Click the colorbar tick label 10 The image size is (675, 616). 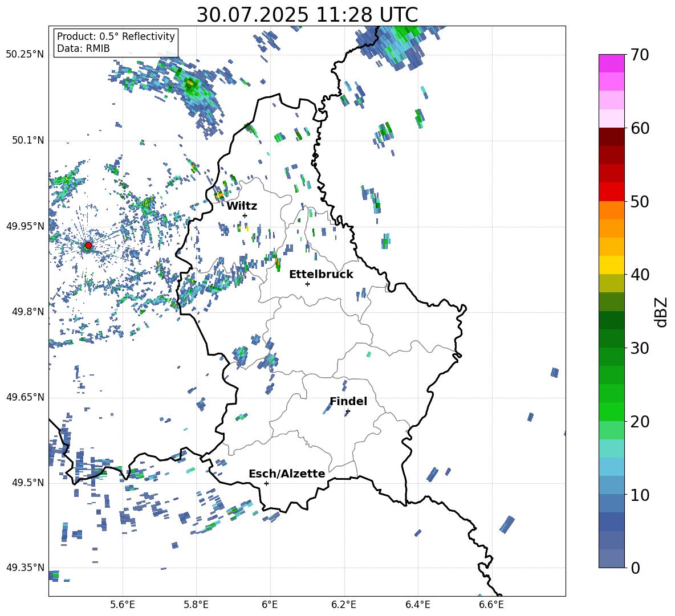coord(640,495)
